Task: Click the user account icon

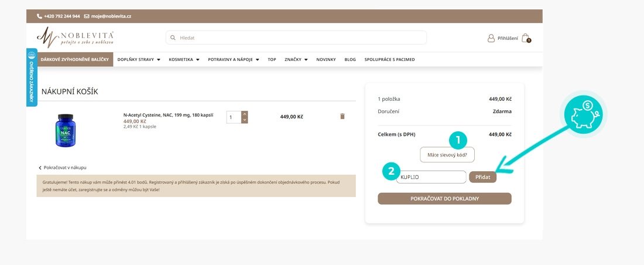Action: [x=491, y=38]
